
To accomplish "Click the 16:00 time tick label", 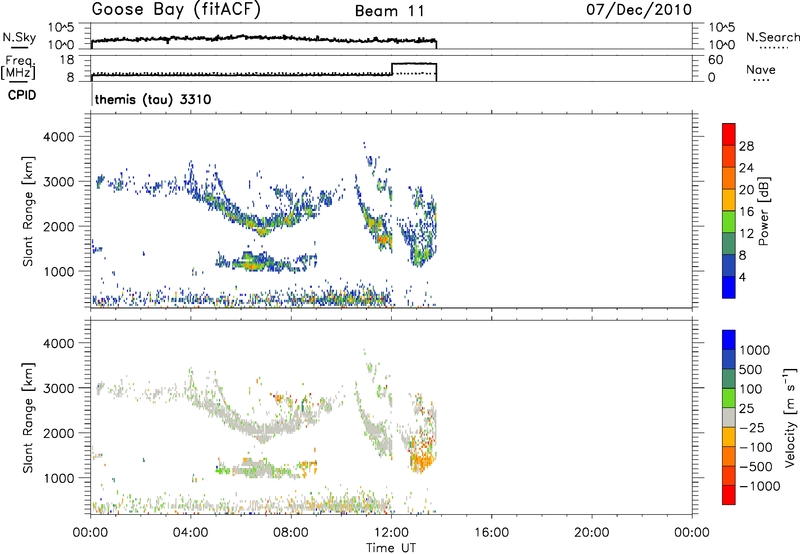I will (492, 533).
